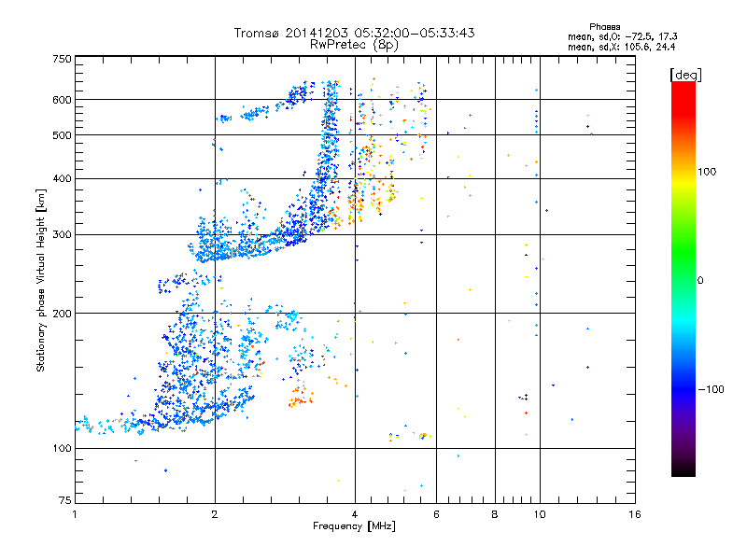Screen dimensions: 747x560
Task: Click the y-axis '500' tick label
Action: pyautogui.click(x=62, y=135)
